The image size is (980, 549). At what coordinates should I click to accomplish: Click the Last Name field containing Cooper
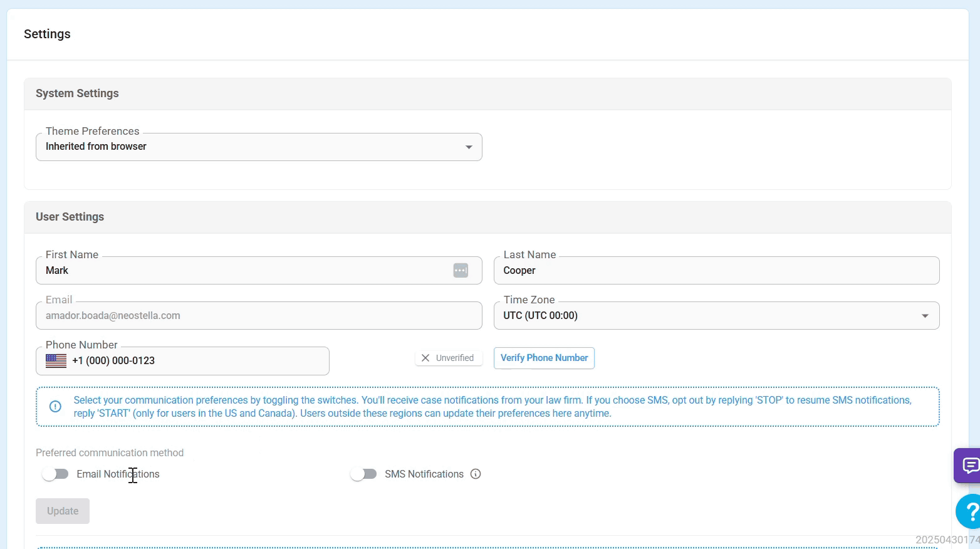pyautogui.click(x=717, y=270)
